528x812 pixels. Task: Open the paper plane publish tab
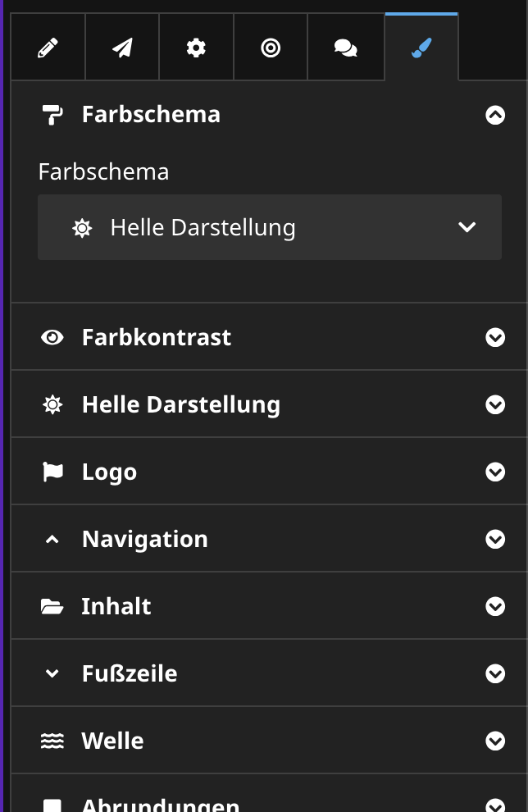122,48
